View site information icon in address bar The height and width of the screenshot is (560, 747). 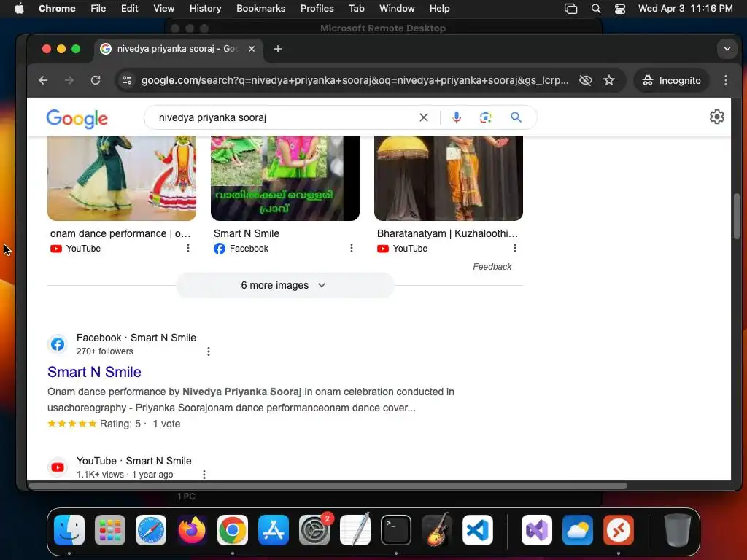point(127,80)
